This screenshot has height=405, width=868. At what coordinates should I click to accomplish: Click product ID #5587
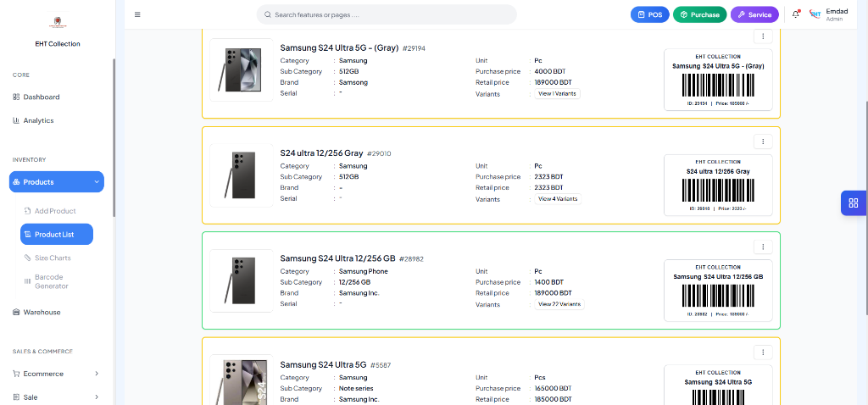[x=381, y=364]
